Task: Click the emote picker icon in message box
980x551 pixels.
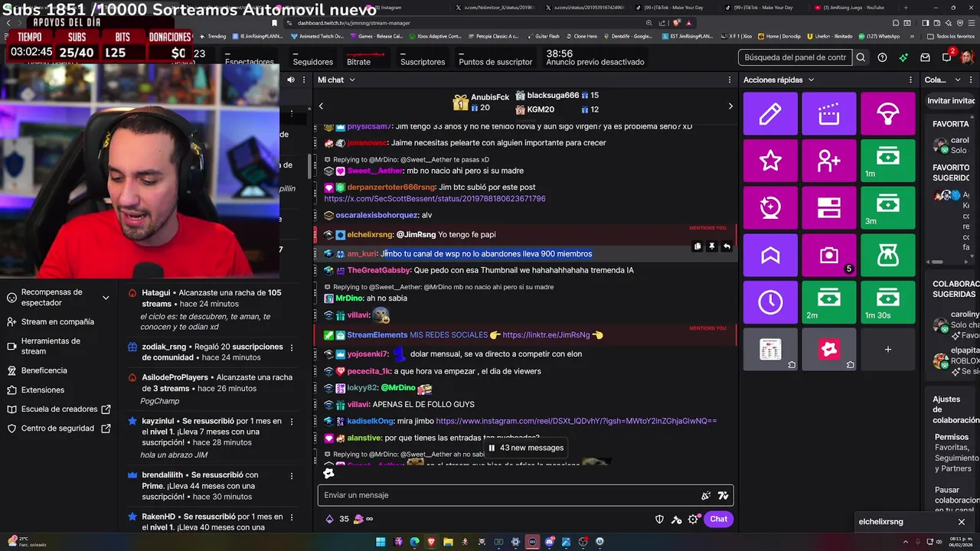Action: click(723, 495)
